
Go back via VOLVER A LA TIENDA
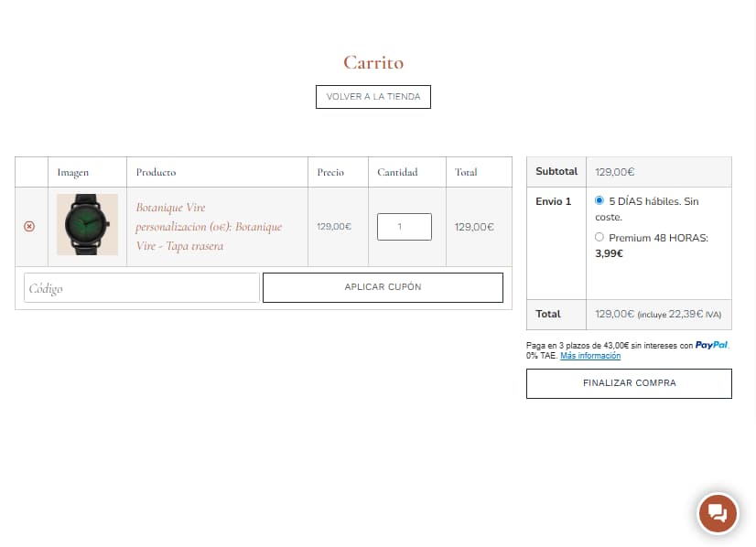coord(373,97)
